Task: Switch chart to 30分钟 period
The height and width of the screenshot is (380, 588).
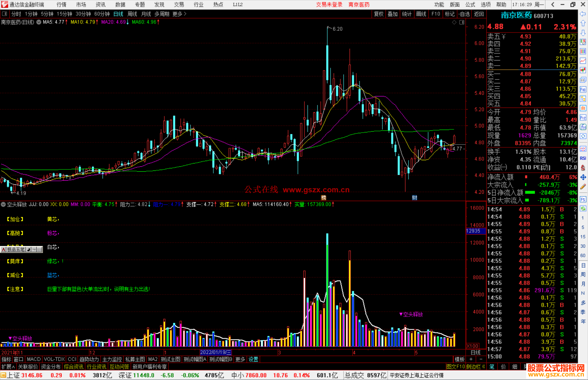Action: [83, 14]
